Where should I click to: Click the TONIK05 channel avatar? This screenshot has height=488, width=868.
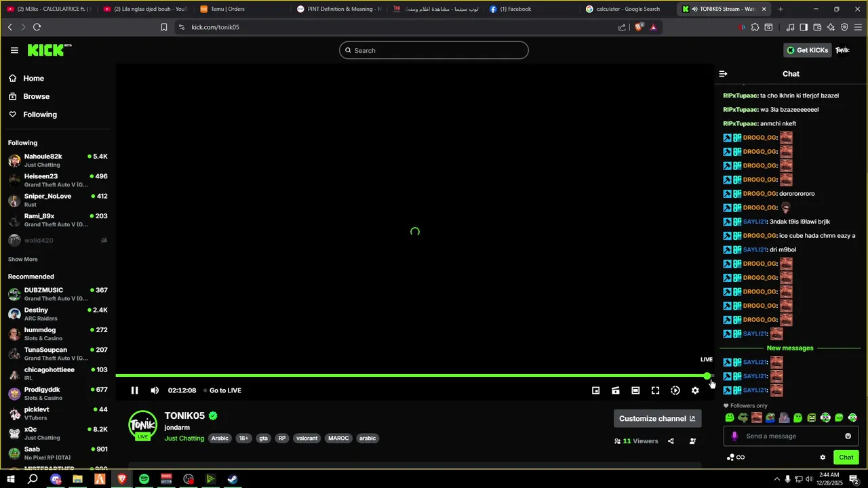click(143, 425)
